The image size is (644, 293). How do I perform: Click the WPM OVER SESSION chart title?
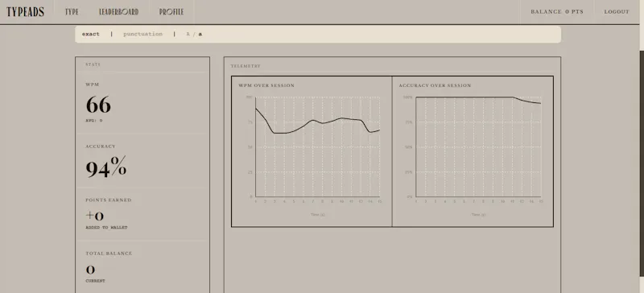point(266,85)
